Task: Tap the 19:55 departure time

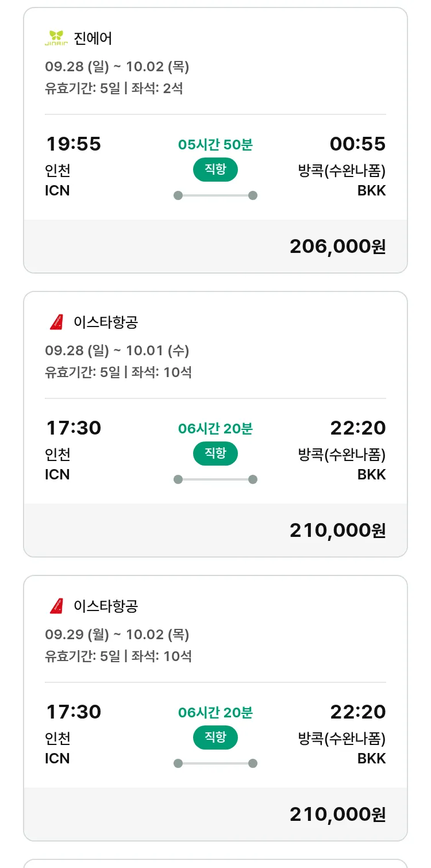Action: [x=74, y=144]
